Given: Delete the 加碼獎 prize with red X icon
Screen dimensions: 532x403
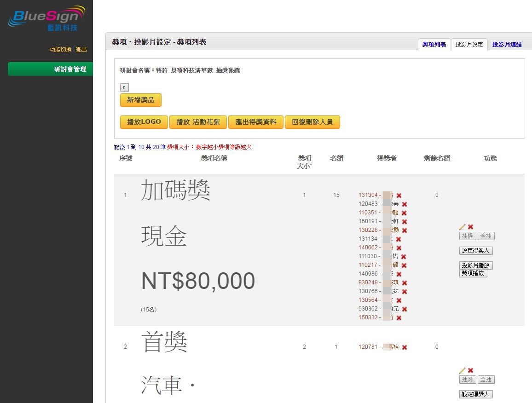Looking at the screenshot, I should point(470,227).
